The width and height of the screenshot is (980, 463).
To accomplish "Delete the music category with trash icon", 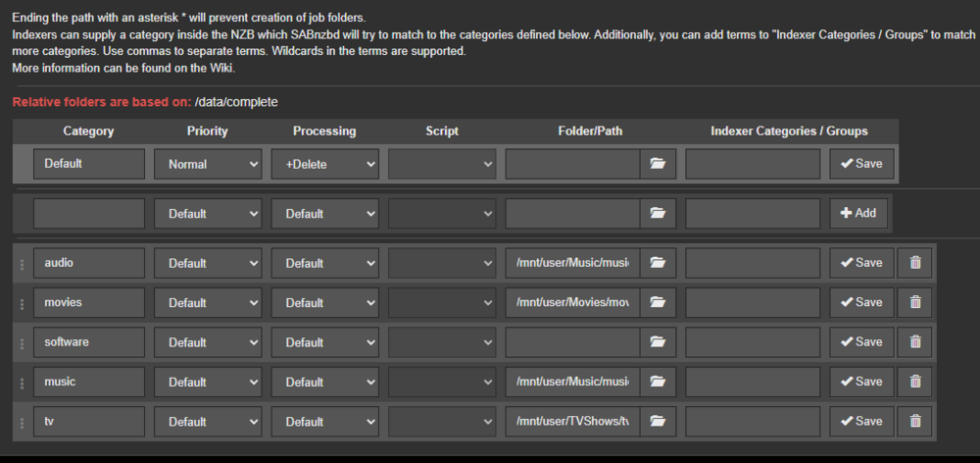I will pos(915,382).
